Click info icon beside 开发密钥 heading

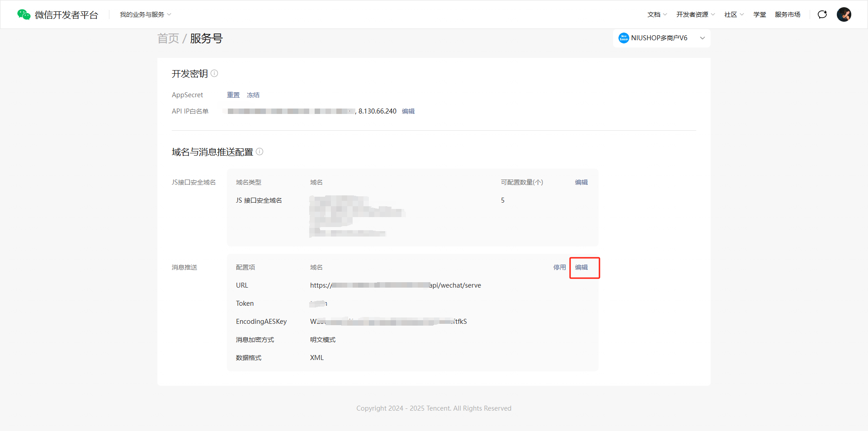[214, 73]
